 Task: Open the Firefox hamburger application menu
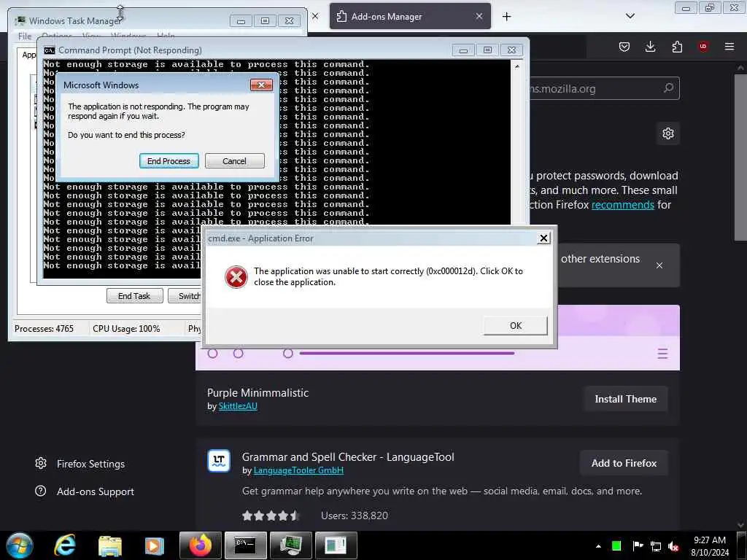[x=729, y=47]
